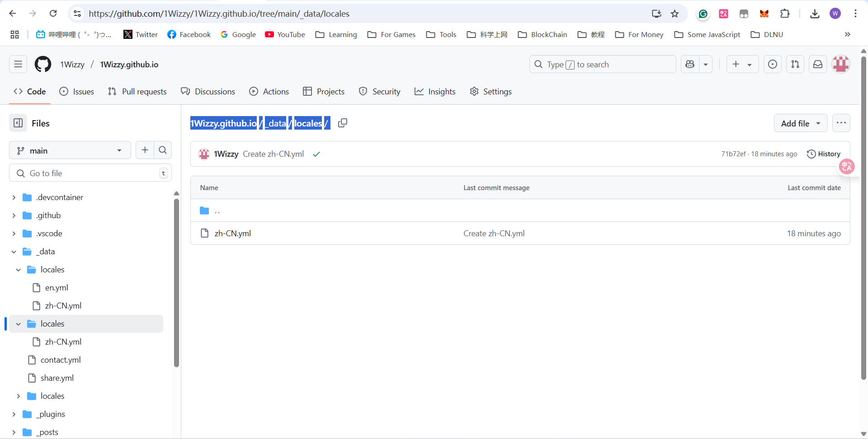Install the page as an app
Screen dimensions: 868x439
point(656,14)
